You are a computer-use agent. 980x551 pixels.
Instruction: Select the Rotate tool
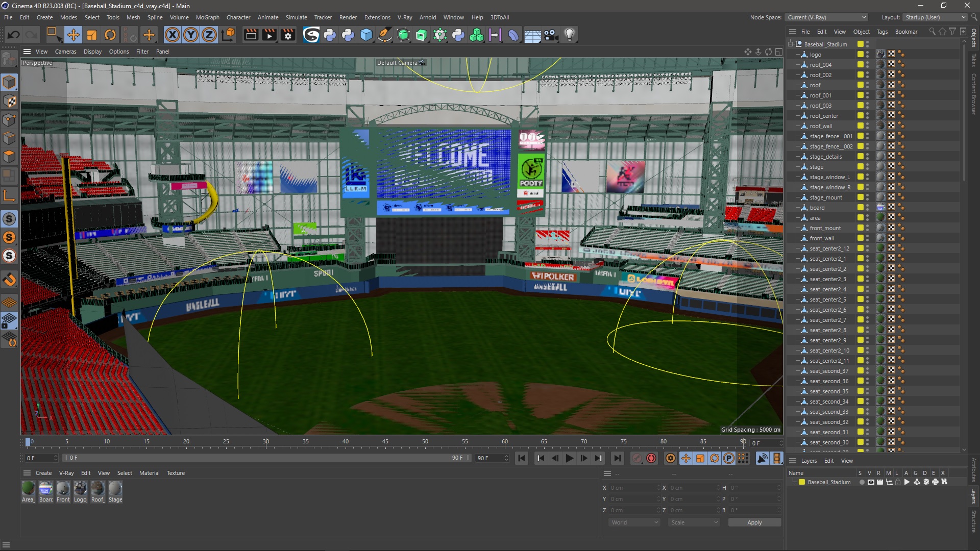(x=110, y=35)
